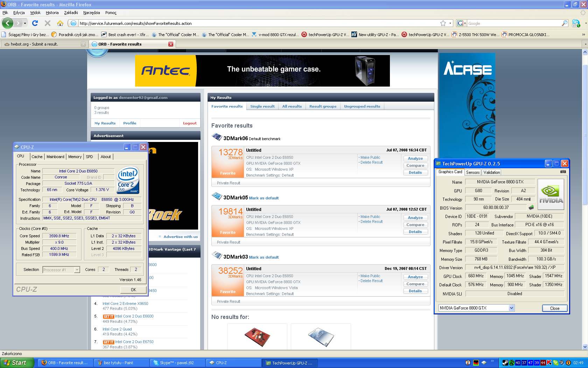Click the Forward navigation arrow
The width and height of the screenshot is (588, 368).
(x=18, y=23)
